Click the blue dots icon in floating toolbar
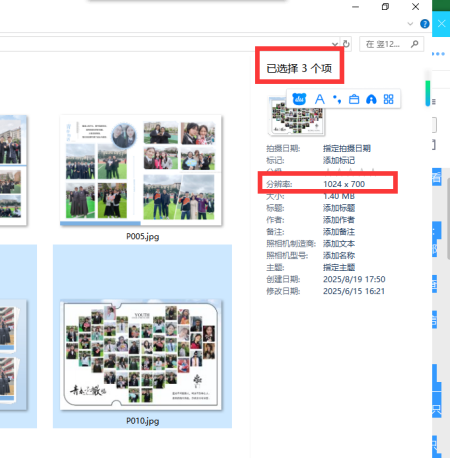Image resolution: width=450 pixels, height=458 pixels. (x=337, y=99)
